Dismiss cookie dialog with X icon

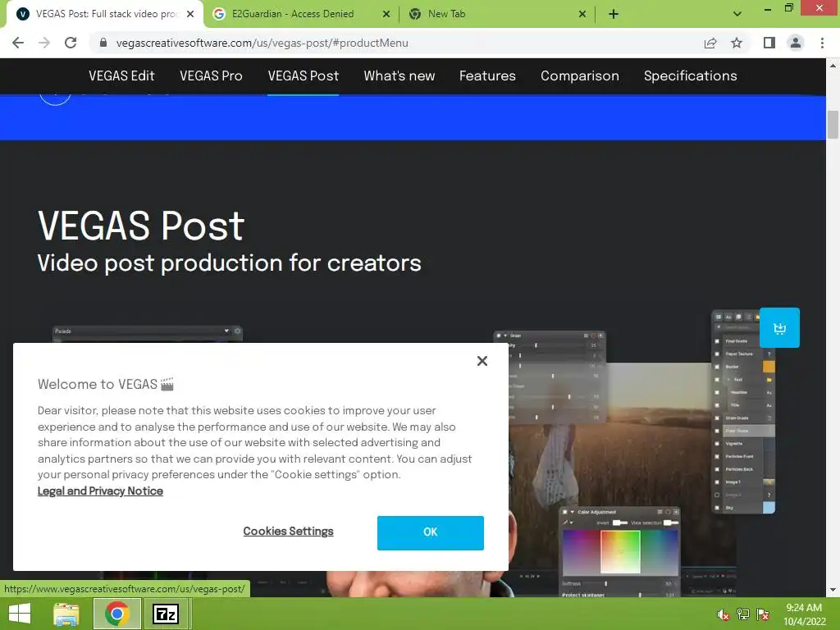pos(482,361)
